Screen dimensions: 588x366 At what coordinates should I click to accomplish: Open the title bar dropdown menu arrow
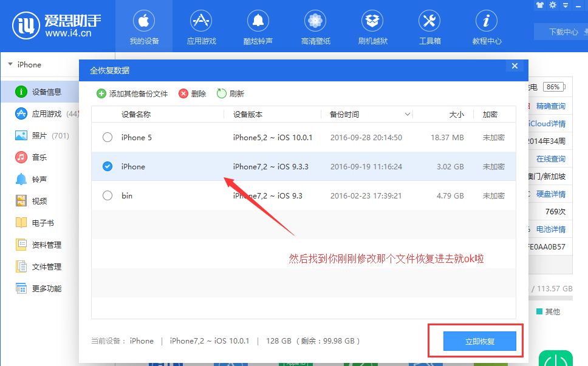pos(565,5)
